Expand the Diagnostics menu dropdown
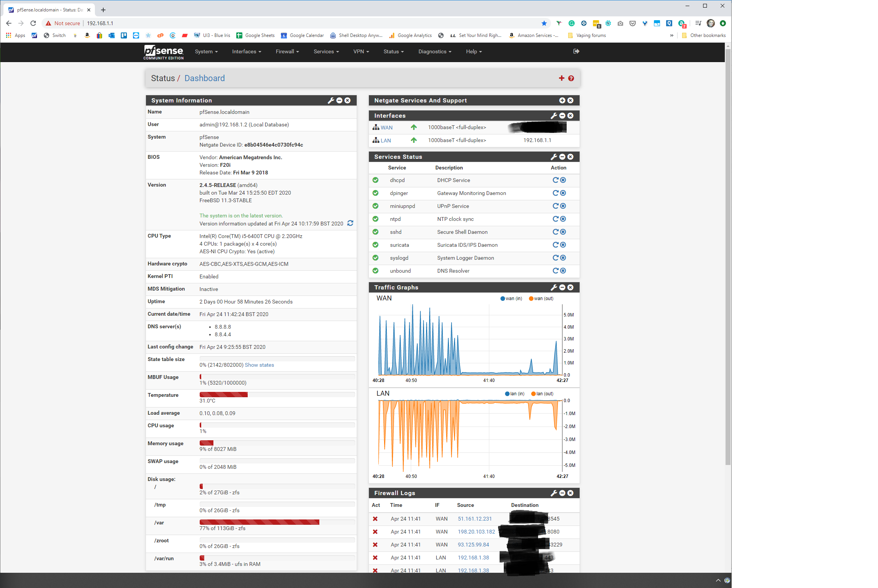 click(x=433, y=51)
